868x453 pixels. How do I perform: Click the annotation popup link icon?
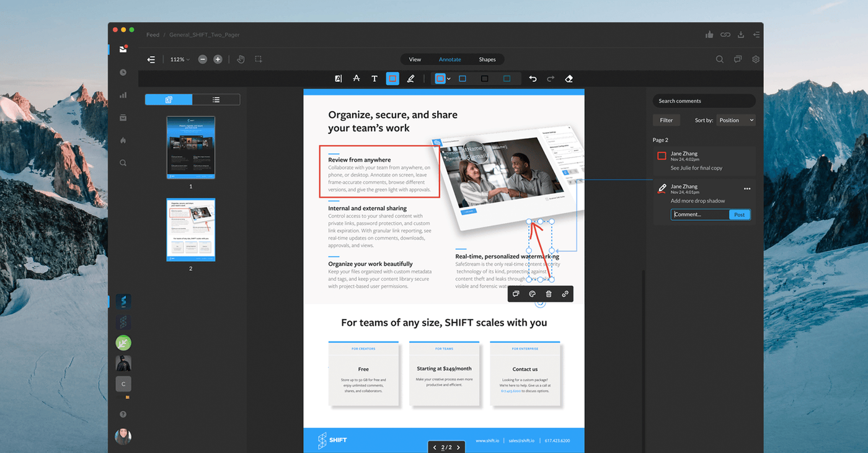(565, 294)
